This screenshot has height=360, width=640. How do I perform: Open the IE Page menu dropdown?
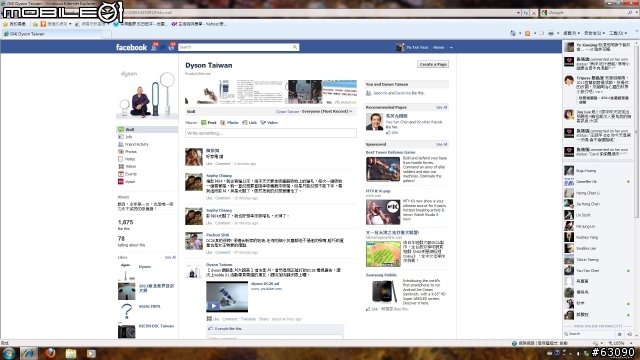571,33
